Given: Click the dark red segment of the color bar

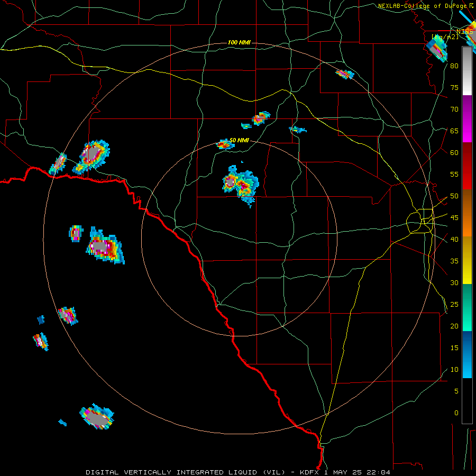Looking at the screenshot, I should 467,166.
